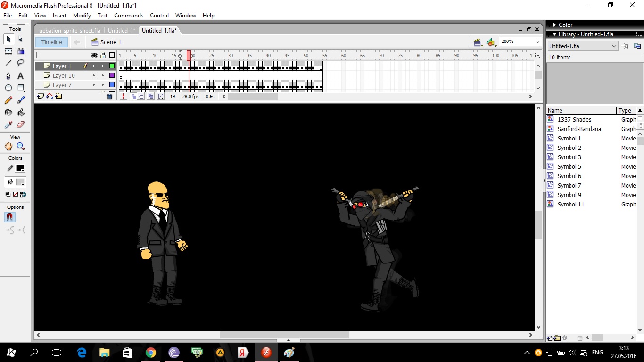Viewport: 644px width, 362px height.
Task: Click the Center Frame button
Action: (x=124, y=96)
